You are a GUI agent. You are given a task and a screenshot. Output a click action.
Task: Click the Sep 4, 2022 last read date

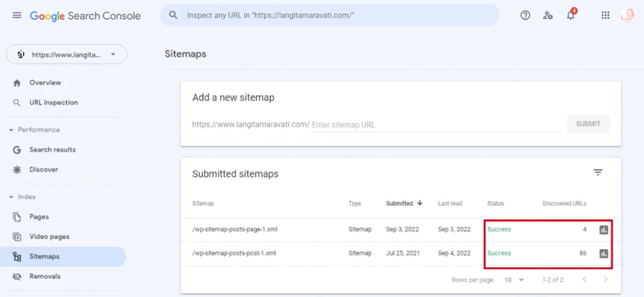(x=454, y=253)
